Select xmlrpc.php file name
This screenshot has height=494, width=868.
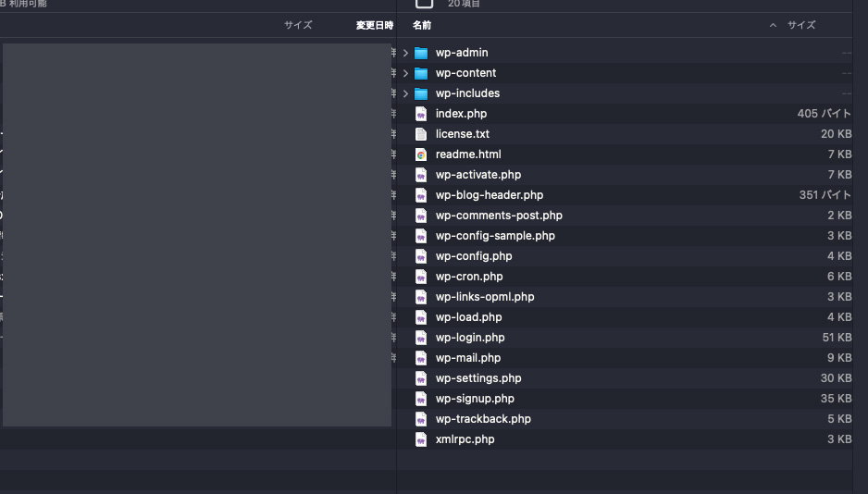pos(465,439)
